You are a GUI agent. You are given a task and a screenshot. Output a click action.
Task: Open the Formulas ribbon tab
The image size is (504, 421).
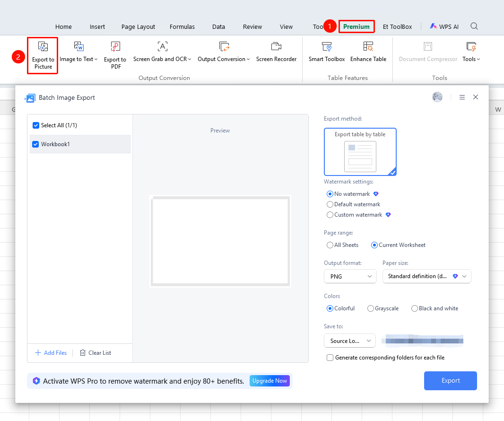click(x=182, y=26)
